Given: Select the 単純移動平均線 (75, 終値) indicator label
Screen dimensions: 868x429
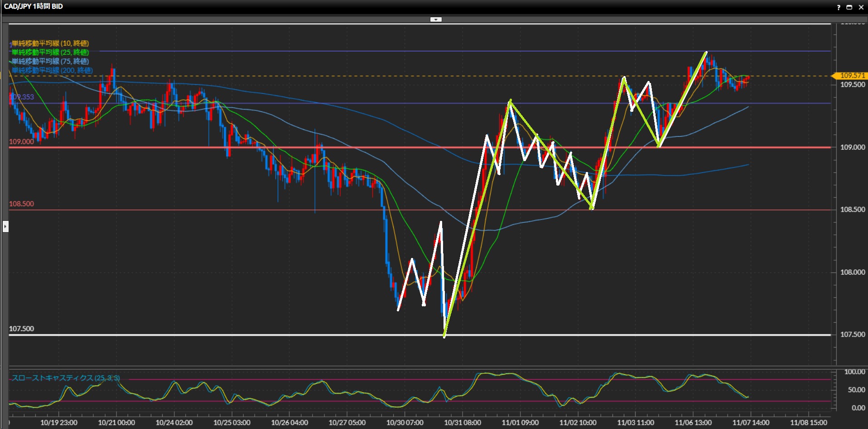Looking at the screenshot, I should click(x=50, y=61).
